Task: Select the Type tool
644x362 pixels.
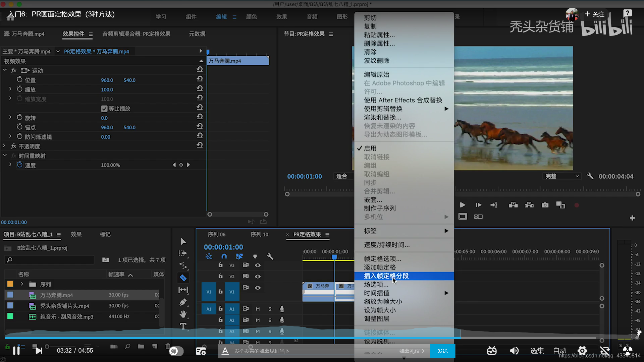Action: [x=183, y=326]
